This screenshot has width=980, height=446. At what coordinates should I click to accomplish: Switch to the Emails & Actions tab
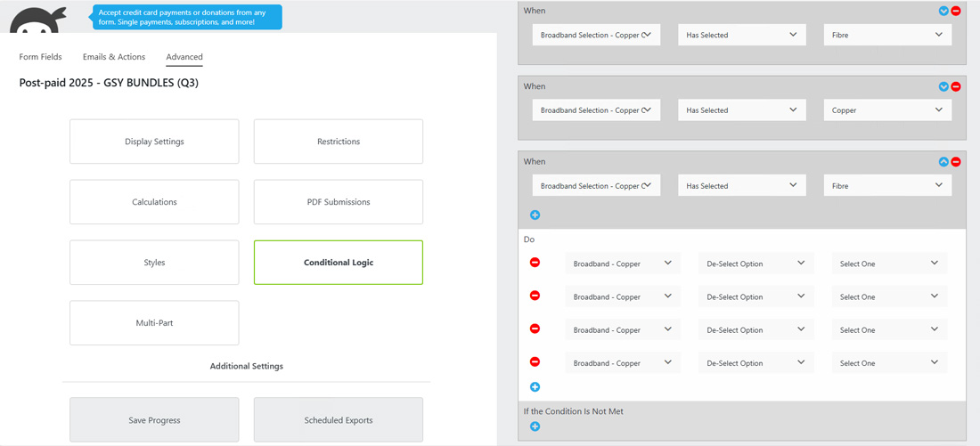coord(114,57)
